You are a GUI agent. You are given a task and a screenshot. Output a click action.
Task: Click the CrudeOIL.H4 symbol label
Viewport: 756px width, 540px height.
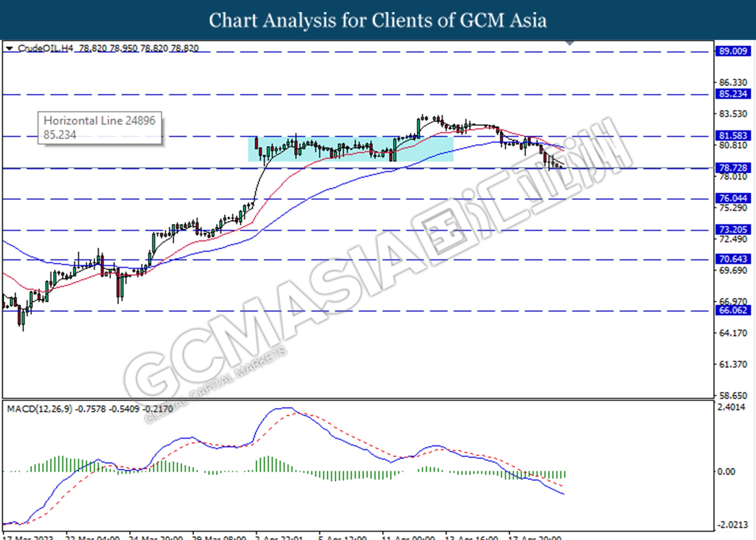45,48
